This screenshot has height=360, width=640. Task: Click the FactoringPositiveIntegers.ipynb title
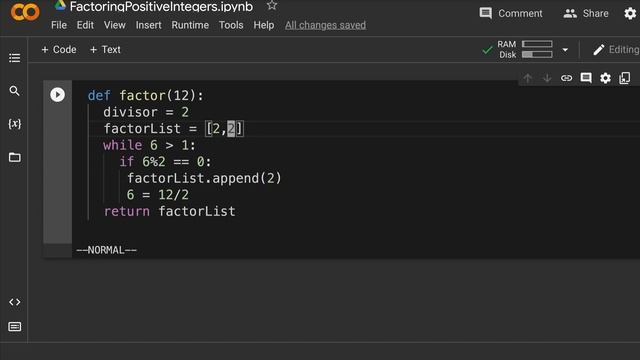[x=161, y=6]
